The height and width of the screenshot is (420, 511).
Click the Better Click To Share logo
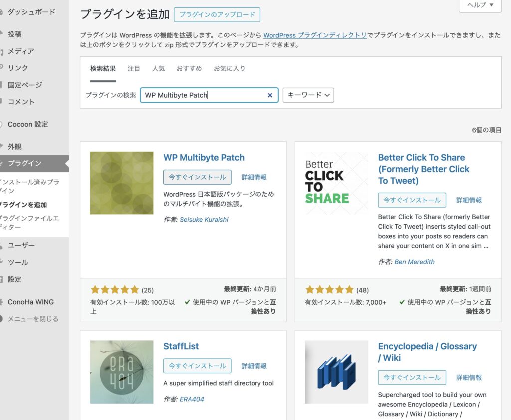point(336,183)
